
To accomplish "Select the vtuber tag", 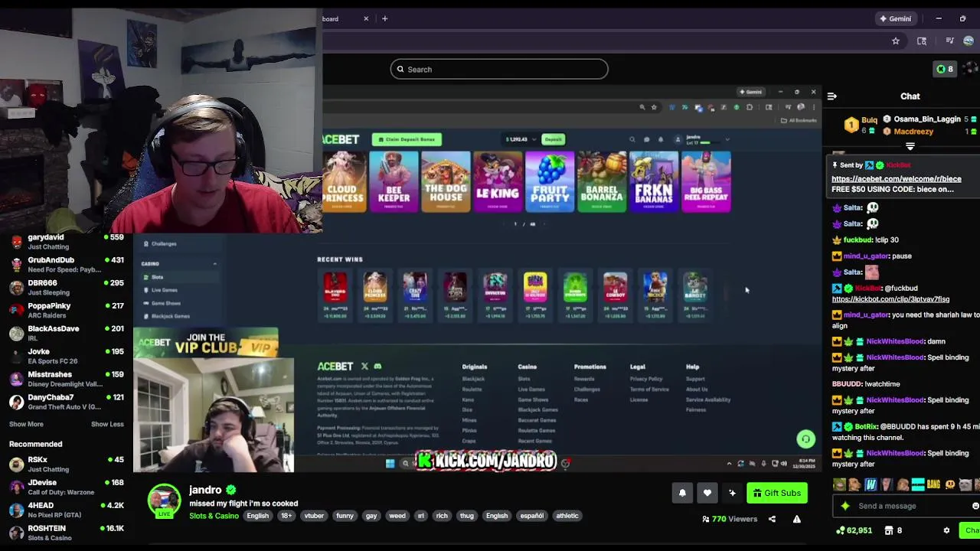I will coord(314,516).
